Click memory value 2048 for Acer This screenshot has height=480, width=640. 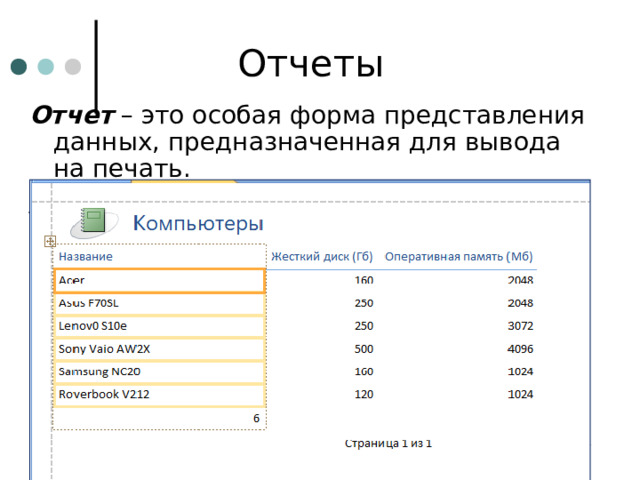(x=520, y=280)
